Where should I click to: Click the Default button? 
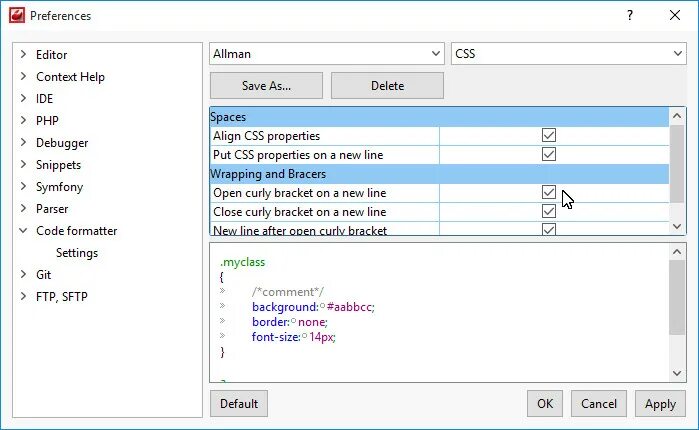click(x=239, y=404)
